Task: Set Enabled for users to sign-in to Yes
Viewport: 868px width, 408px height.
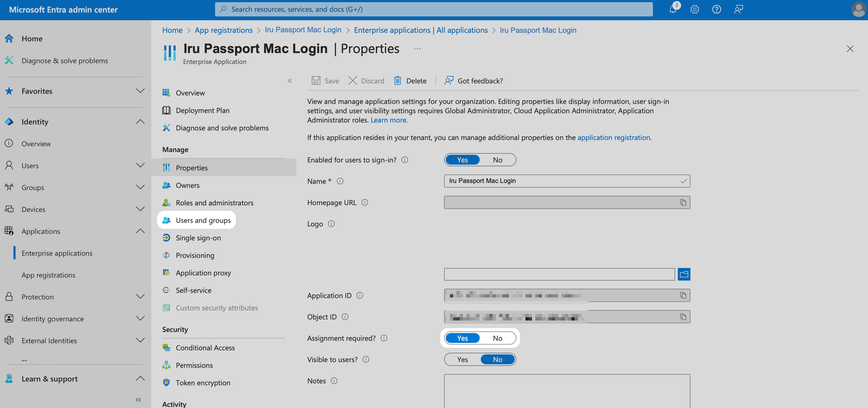Action: point(462,160)
